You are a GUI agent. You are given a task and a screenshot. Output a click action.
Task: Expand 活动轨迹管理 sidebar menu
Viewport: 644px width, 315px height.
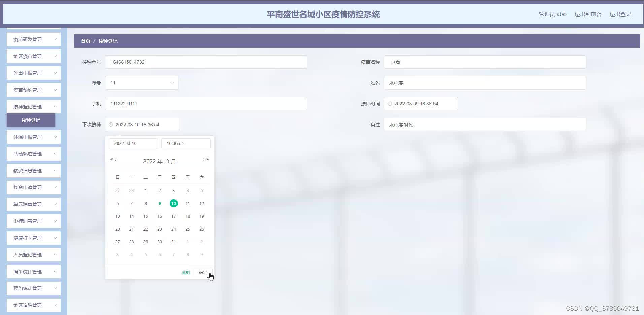[34, 154]
